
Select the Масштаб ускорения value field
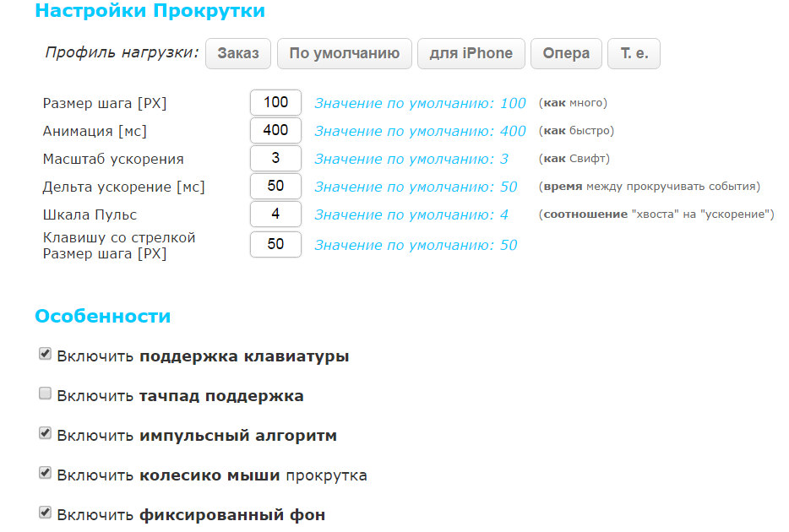tap(275, 159)
